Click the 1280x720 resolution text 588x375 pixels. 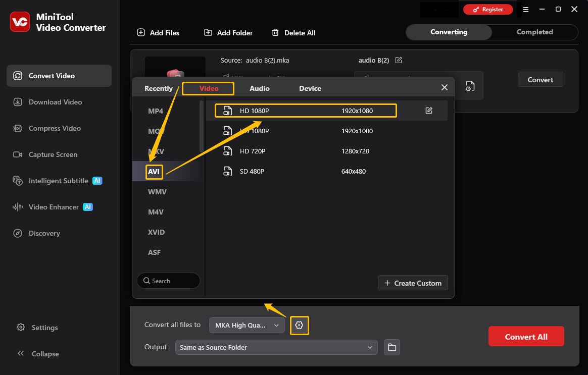pyautogui.click(x=355, y=151)
